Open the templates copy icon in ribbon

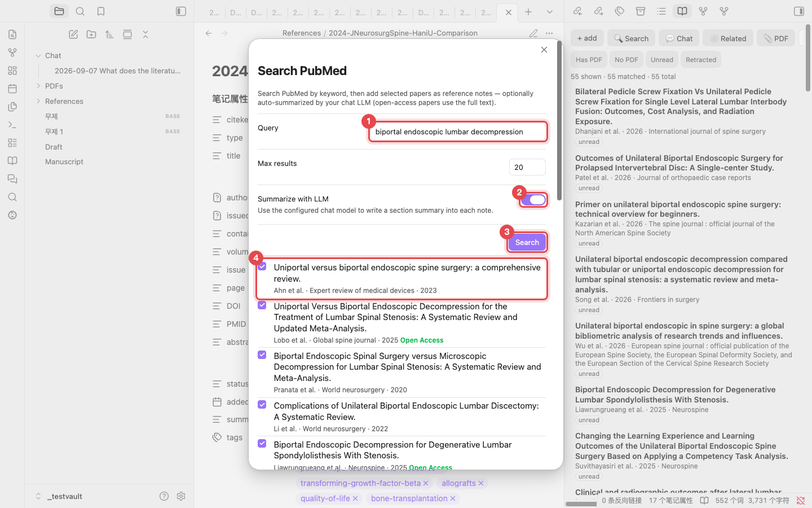12,107
